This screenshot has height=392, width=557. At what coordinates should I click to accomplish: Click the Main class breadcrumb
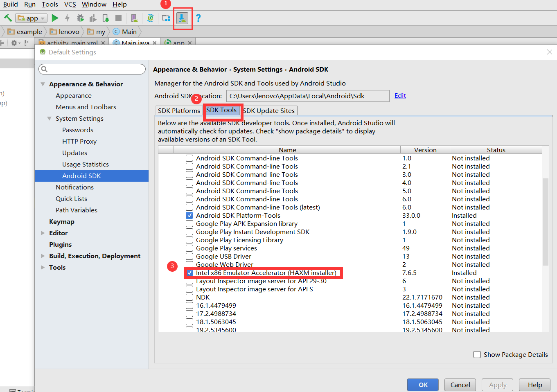click(x=125, y=32)
